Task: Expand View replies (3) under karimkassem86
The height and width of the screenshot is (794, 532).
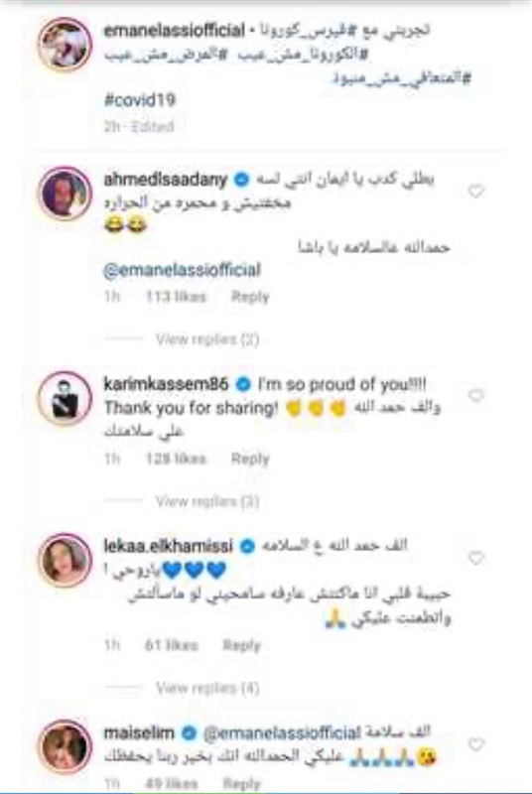Action: 207,501
